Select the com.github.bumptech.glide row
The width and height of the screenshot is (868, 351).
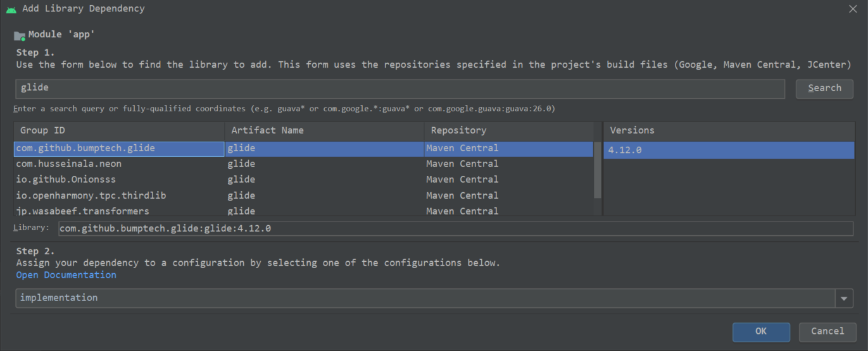[x=119, y=149]
